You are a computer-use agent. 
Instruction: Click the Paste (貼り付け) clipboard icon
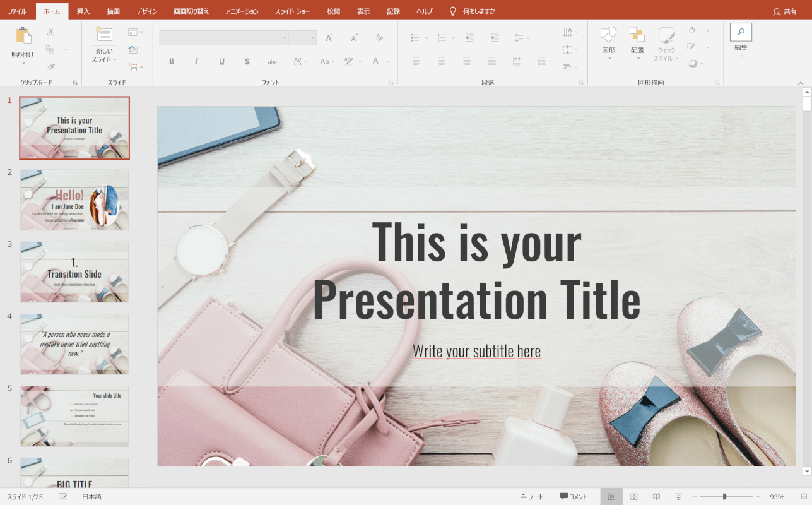tap(23, 37)
